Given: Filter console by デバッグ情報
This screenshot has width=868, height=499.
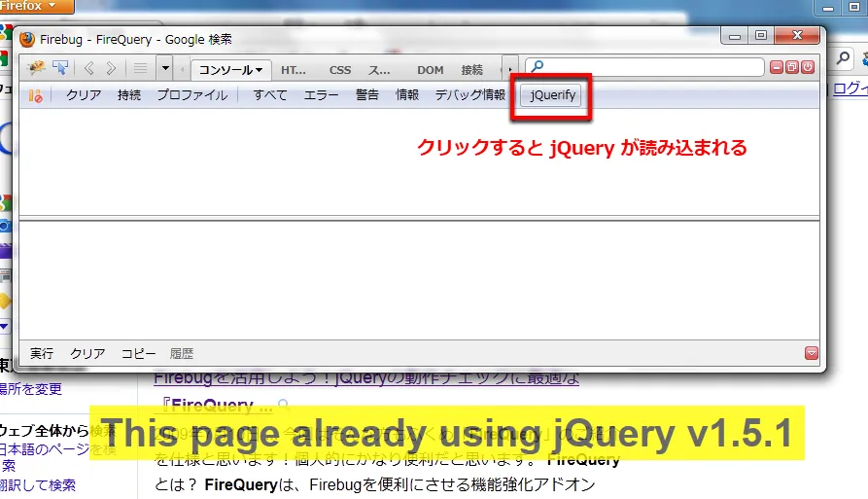Looking at the screenshot, I should coord(470,95).
